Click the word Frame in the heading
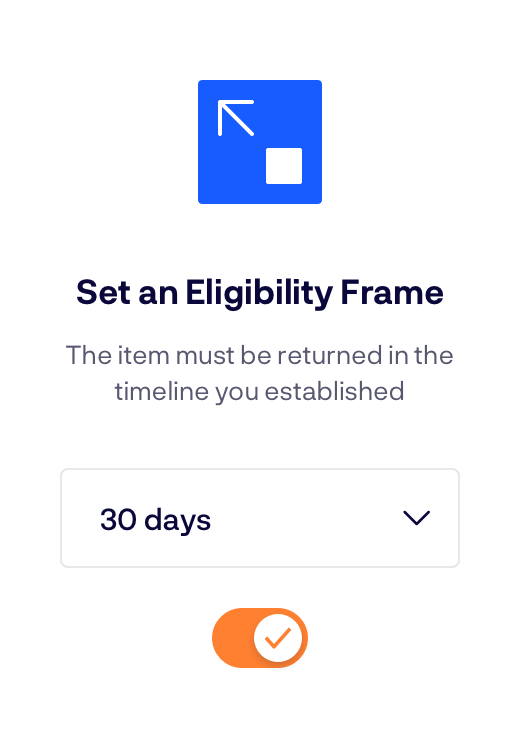This screenshot has width=520, height=748. [x=392, y=292]
